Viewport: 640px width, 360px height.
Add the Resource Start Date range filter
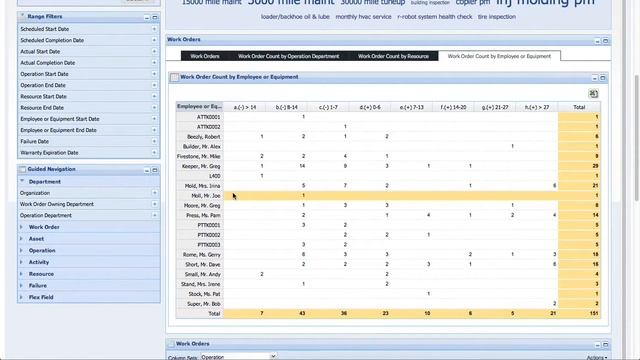point(154,96)
